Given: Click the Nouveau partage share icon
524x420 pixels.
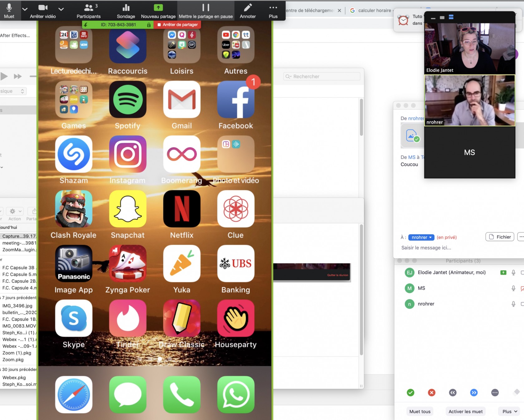Looking at the screenshot, I should 158,8.
